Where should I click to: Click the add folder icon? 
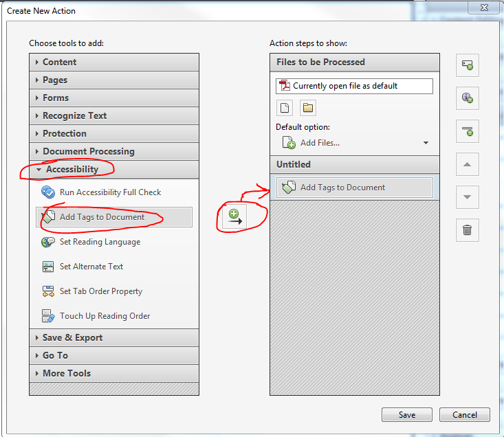click(x=307, y=108)
